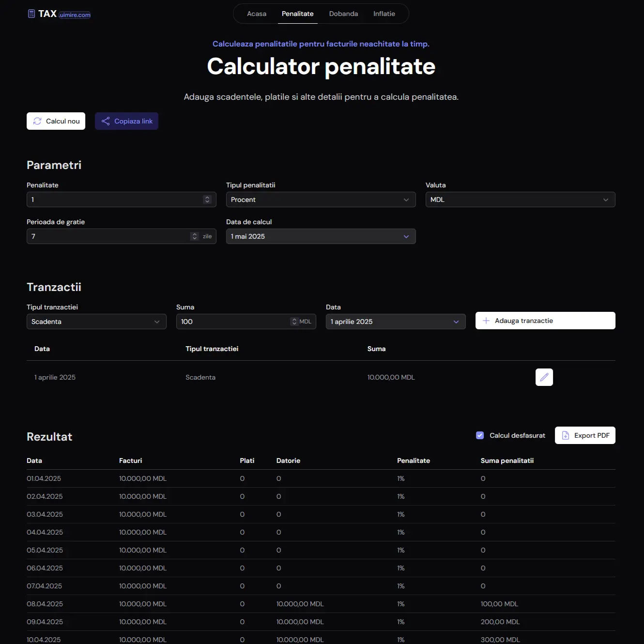
Task: Open the Data de calcul date picker
Action: tap(321, 236)
